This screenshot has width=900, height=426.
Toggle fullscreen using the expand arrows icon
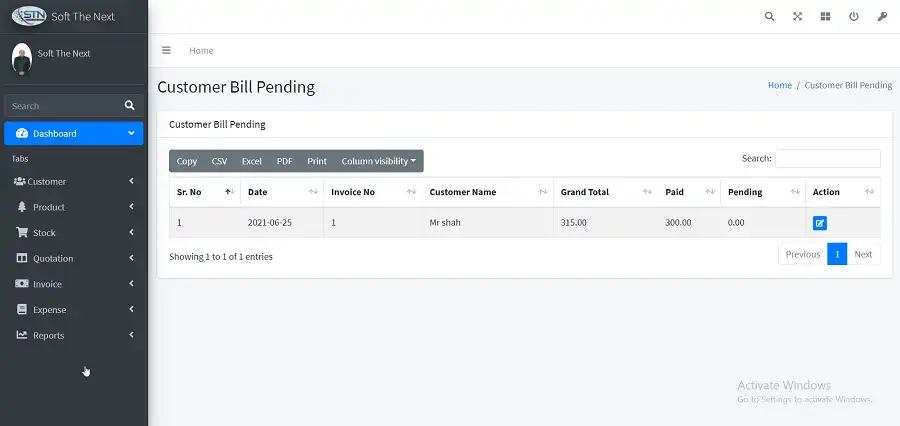pos(797,17)
